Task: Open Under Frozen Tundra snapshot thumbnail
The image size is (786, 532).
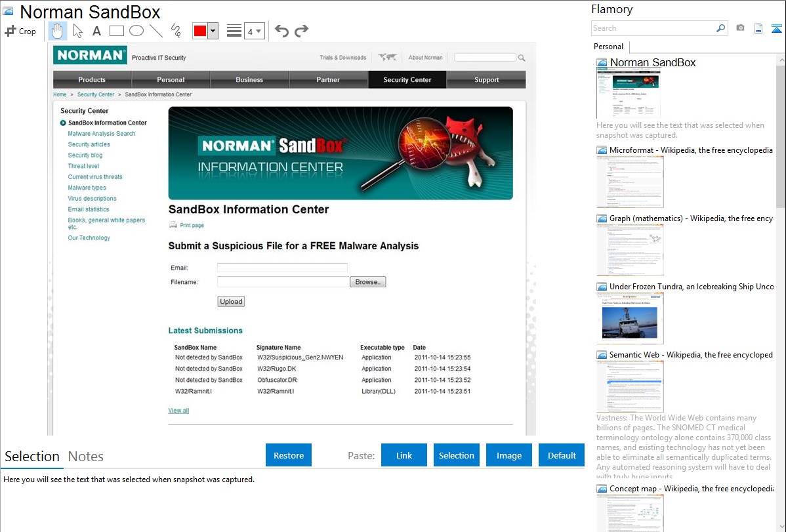Action: point(630,318)
